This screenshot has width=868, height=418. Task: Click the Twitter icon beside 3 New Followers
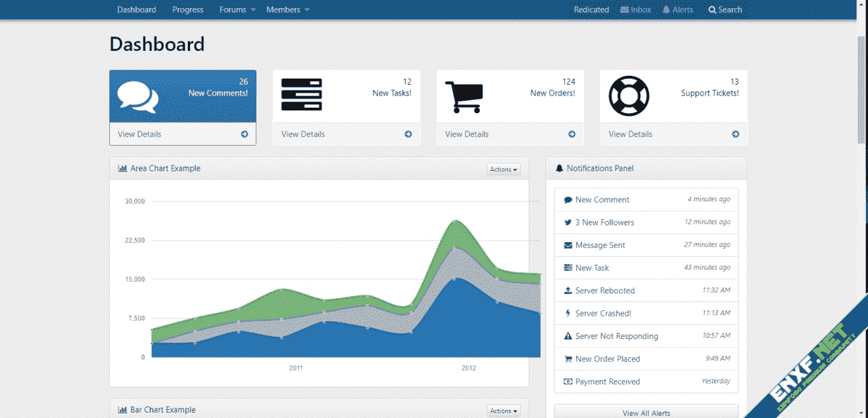coord(568,222)
